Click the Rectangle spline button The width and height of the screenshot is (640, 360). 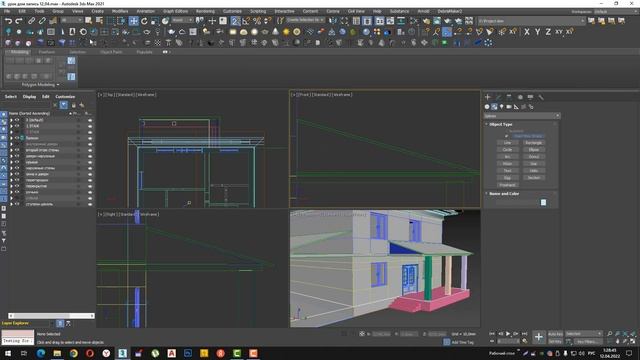(x=533, y=143)
